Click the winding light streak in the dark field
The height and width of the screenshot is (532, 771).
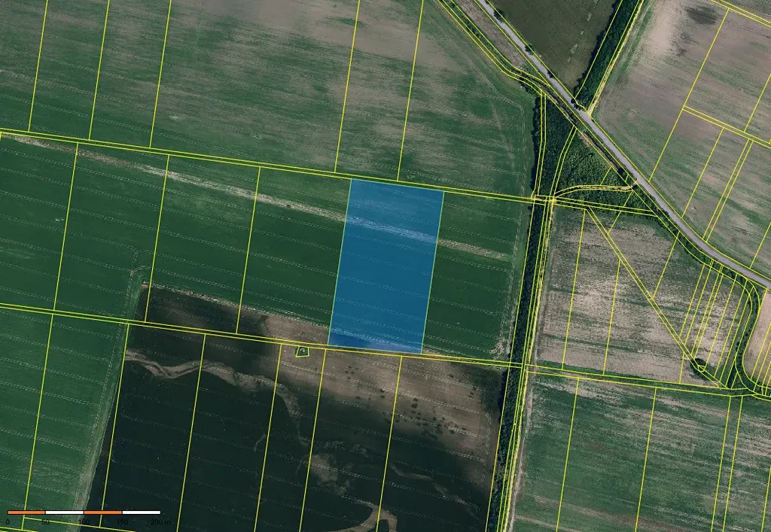coord(188,369)
